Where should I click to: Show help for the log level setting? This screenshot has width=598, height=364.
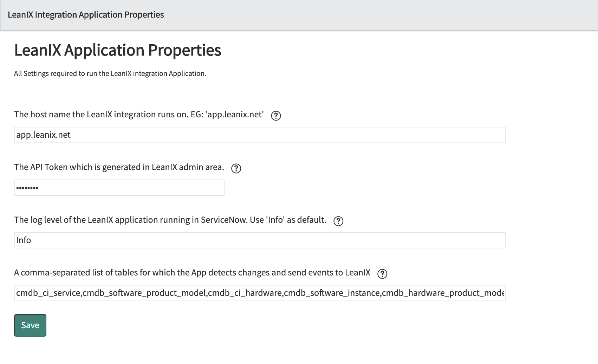(x=338, y=221)
